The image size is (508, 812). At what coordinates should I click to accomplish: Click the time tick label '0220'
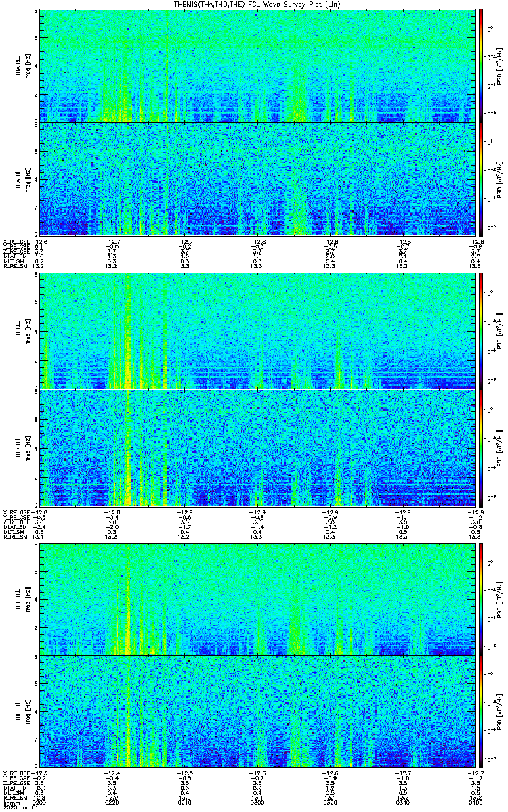111,803
